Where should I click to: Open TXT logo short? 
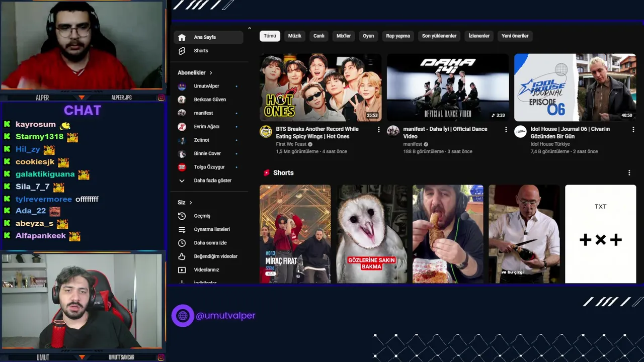[600, 234]
